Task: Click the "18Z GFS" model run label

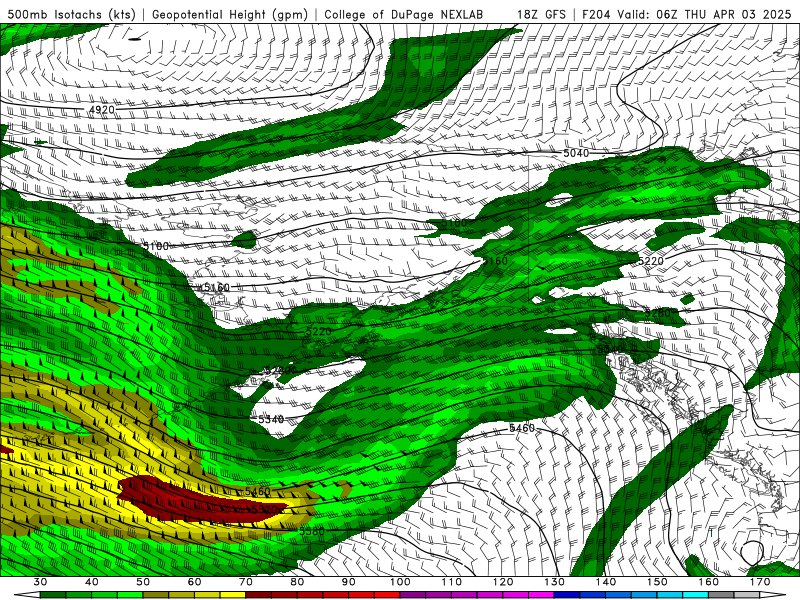Action: pyautogui.click(x=541, y=14)
